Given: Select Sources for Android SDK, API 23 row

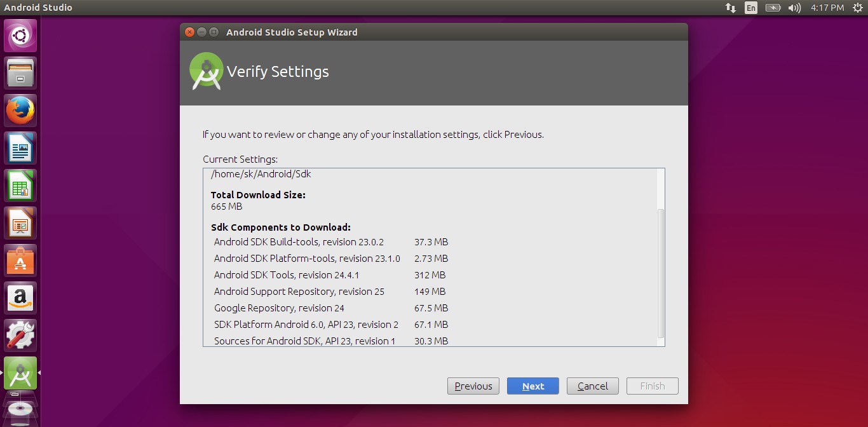Looking at the screenshot, I should [x=331, y=341].
